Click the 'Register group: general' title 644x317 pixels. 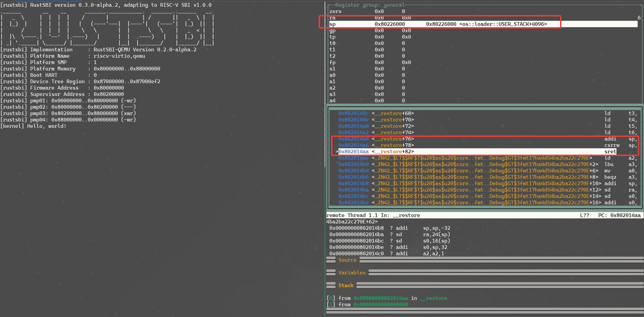[x=370, y=5]
